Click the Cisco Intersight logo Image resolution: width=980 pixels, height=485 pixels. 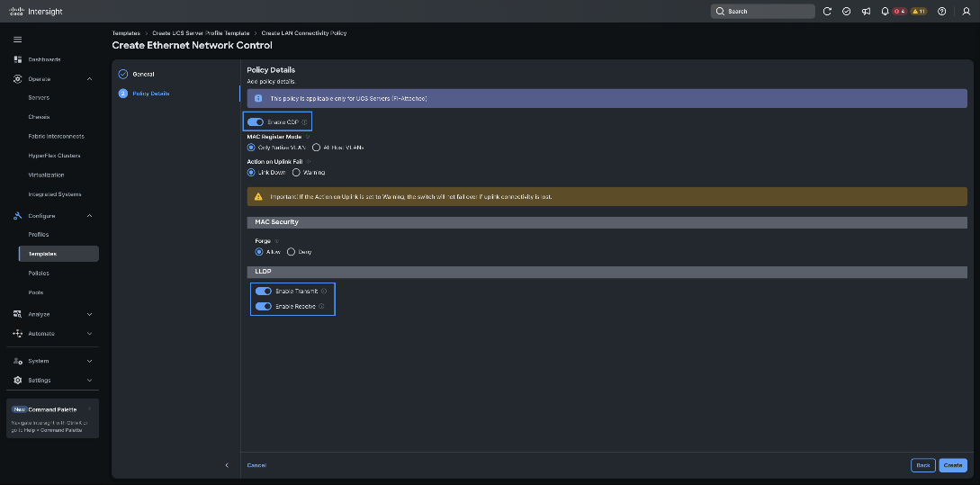point(36,12)
